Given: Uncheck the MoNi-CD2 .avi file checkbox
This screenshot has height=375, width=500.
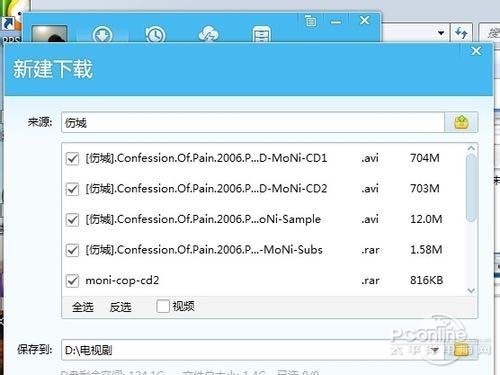Looking at the screenshot, I should (x=72, y=189).
